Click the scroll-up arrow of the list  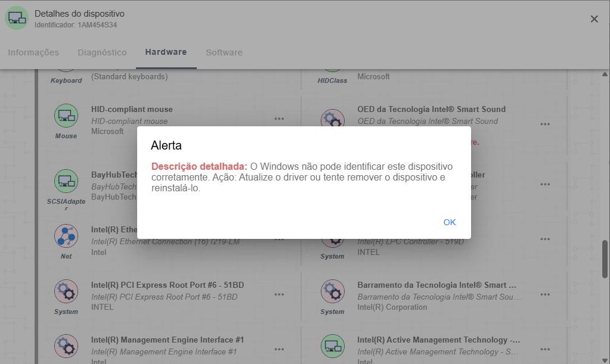[x=605, y=74]
